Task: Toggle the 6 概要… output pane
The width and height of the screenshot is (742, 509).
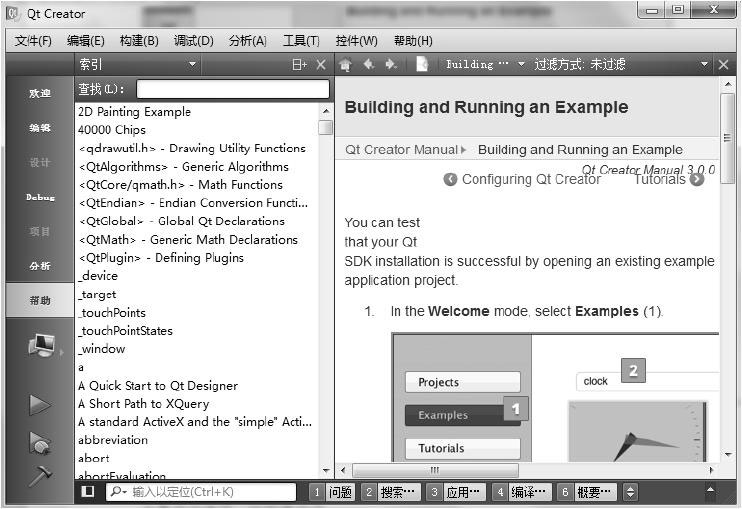Action: 586,492
